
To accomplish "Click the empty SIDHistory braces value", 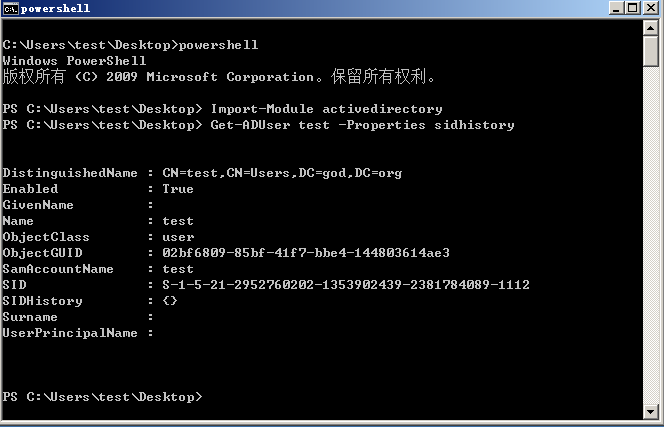I will coord(170,301).
